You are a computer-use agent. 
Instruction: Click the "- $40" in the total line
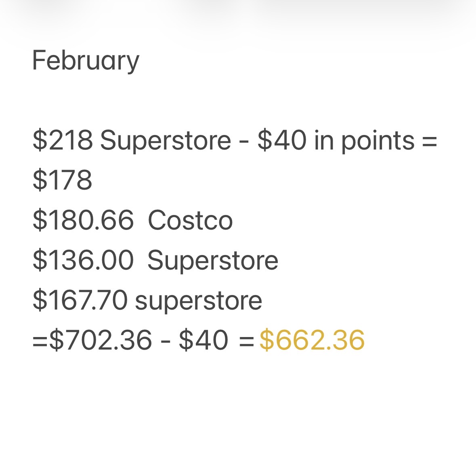pyautogui.click(x=195, y=339)
